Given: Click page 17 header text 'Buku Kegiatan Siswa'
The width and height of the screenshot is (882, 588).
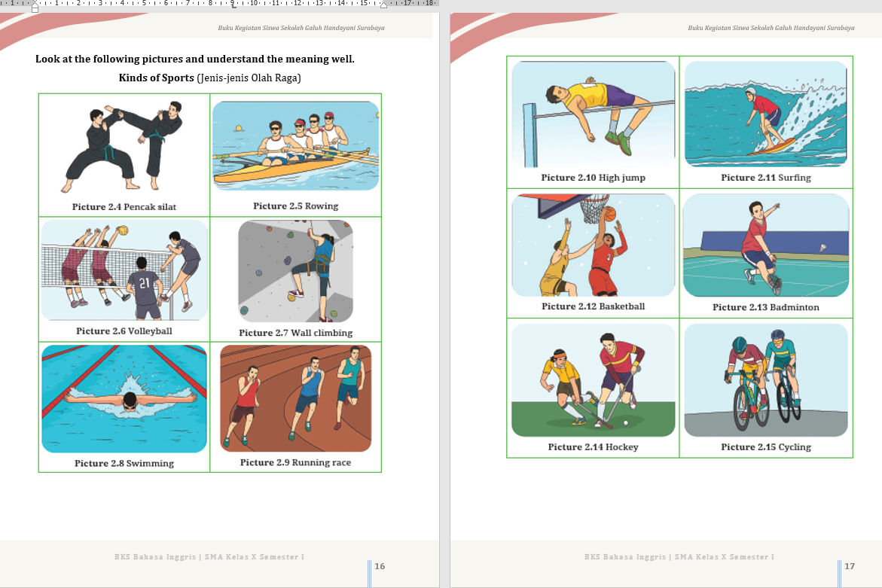Looking at the screenshot, I should (771, 28).
